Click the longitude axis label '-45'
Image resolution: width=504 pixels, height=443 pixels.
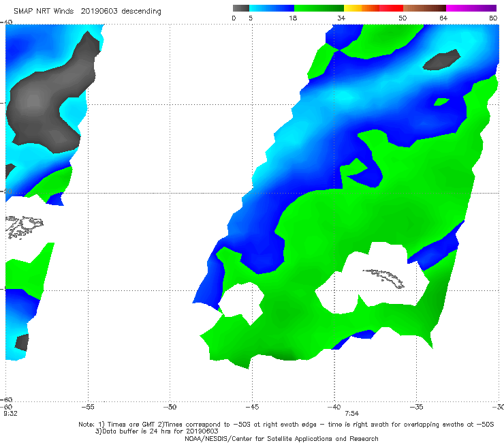[252, 407]
